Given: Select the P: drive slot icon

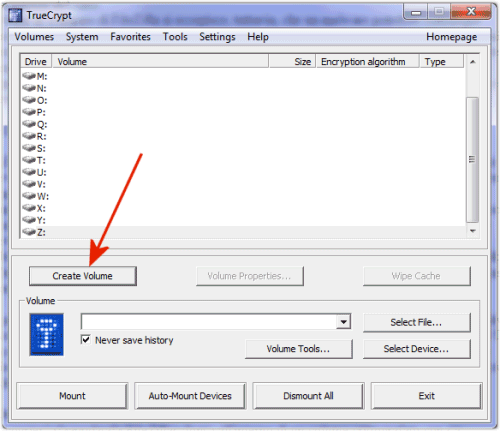Looking at the screenshot, I should tap(29, 112).
